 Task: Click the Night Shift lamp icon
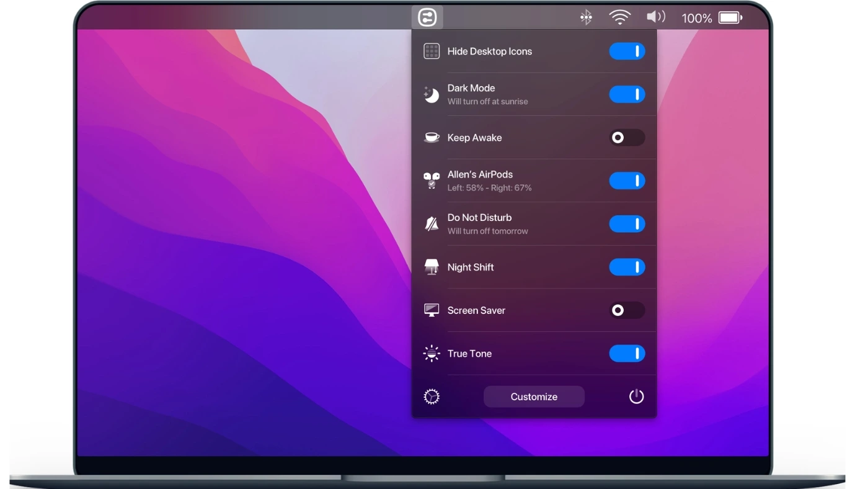click(x=432, y=267)
